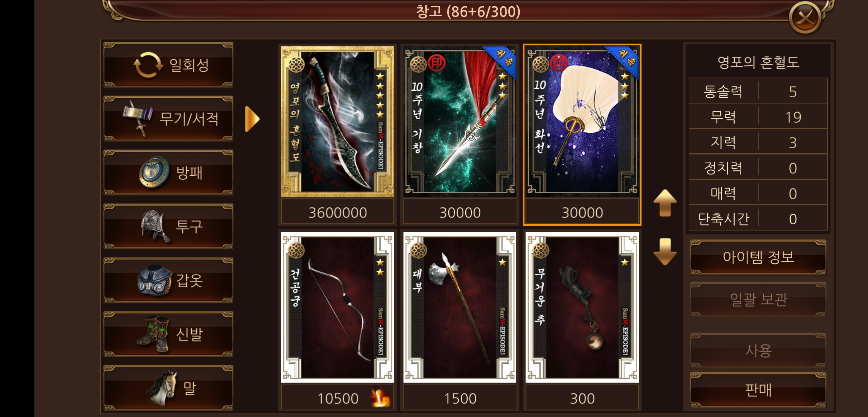Click the 일괄 보관 bulk store button

pos(758,300)
